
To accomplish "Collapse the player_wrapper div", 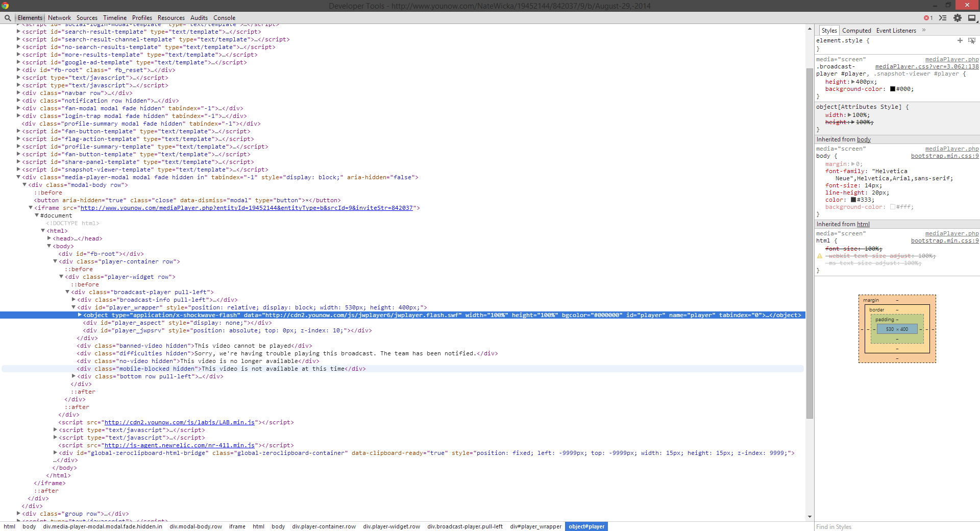I will [73, 307].
